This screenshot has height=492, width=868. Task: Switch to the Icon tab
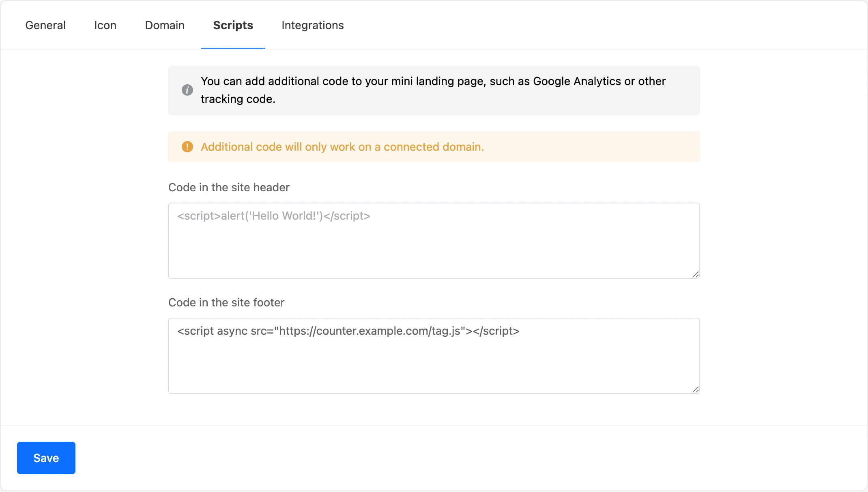(x=105, y=25)
